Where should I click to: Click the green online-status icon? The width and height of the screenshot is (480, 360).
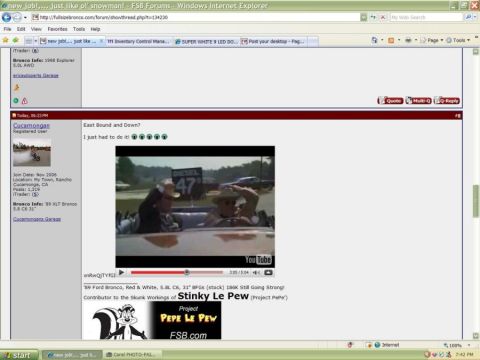(16, 100)
